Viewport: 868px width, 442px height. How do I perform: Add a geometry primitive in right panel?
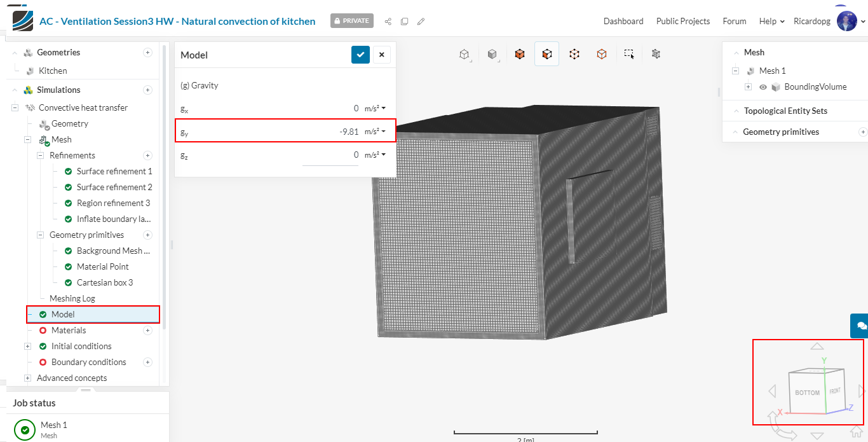coord(863,132)
